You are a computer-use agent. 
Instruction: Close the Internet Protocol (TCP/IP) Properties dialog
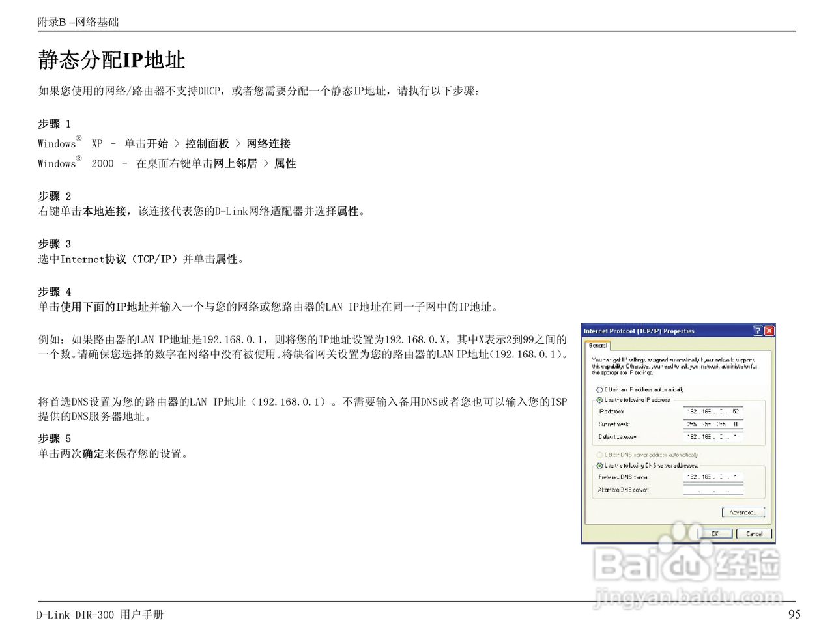[x=769, y=331]
